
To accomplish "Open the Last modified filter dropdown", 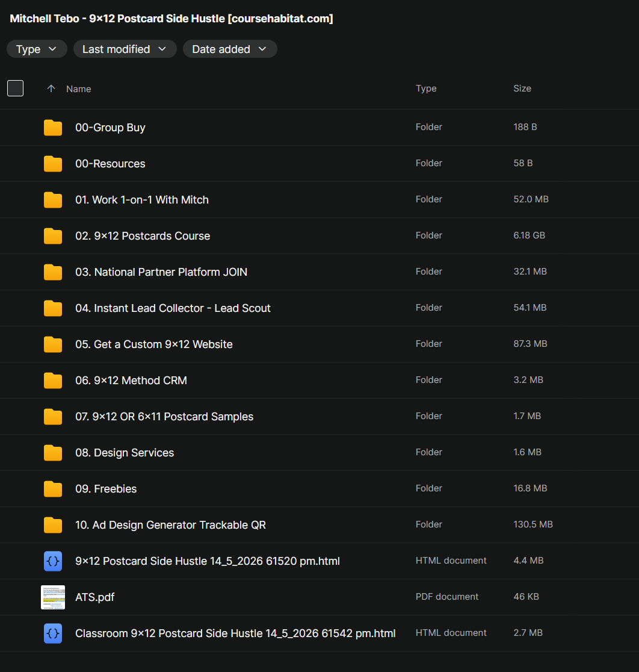I will pyautogui.click(x=125, y=49).
